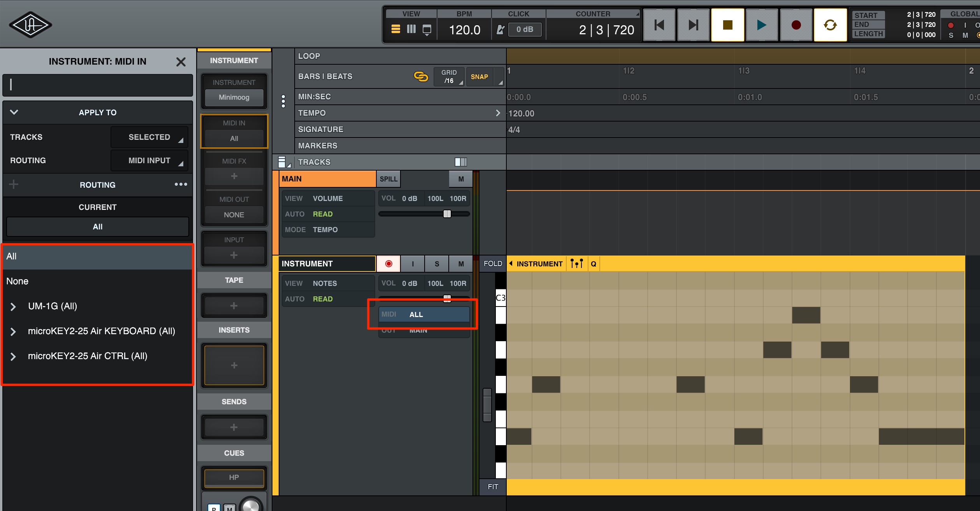Click the FOLD button in piano roll
Viewport: 980px width, 511px height.
point(493,264)
